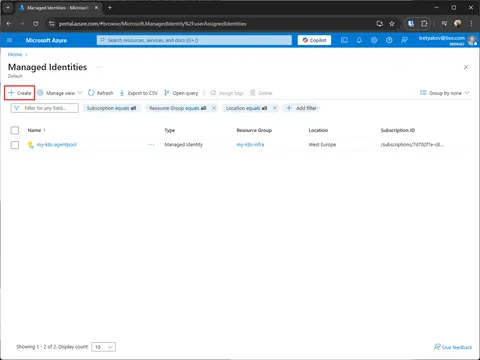Remove the Resource Group filter

(214, 108)
